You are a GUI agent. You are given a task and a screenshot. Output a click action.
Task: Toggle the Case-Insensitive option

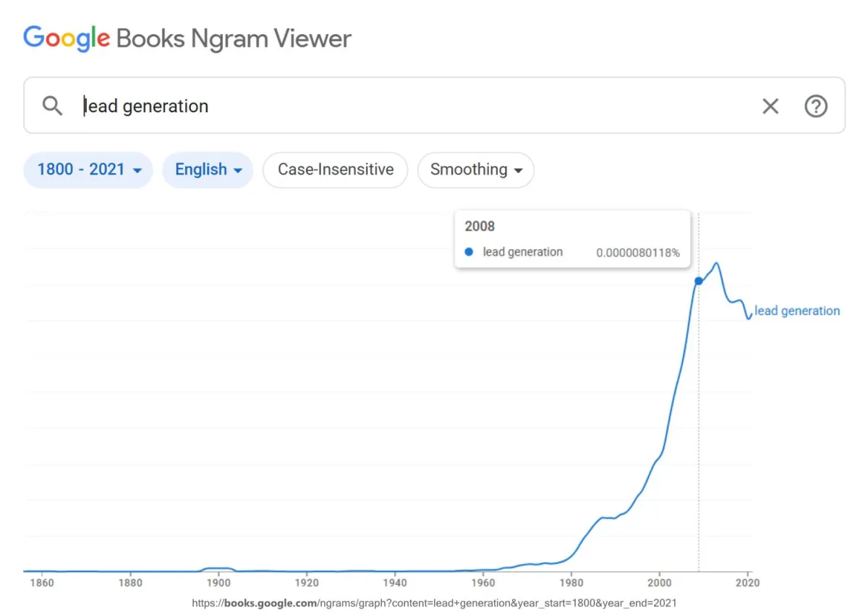click(336, 169)
